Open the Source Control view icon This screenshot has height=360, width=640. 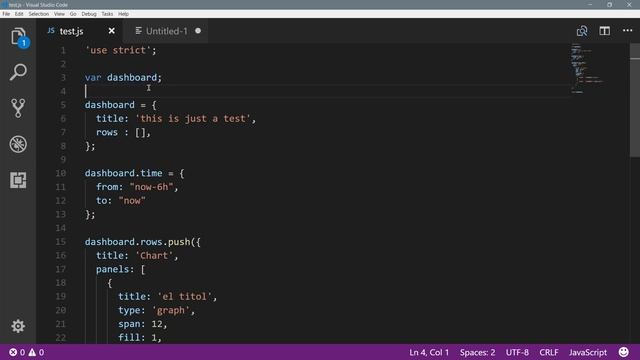[18, 108]
